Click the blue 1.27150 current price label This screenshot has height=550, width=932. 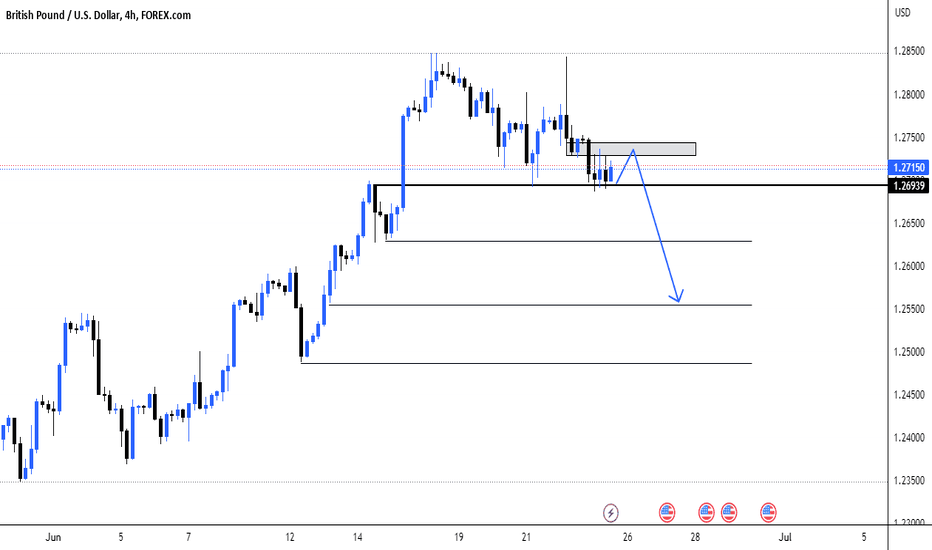[909, 168]
